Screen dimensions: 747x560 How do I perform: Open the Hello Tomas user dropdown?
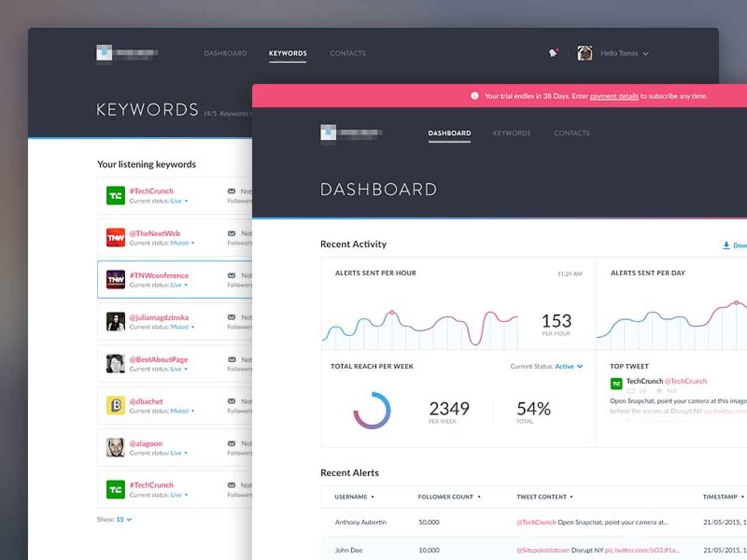[x=624, y=54]
